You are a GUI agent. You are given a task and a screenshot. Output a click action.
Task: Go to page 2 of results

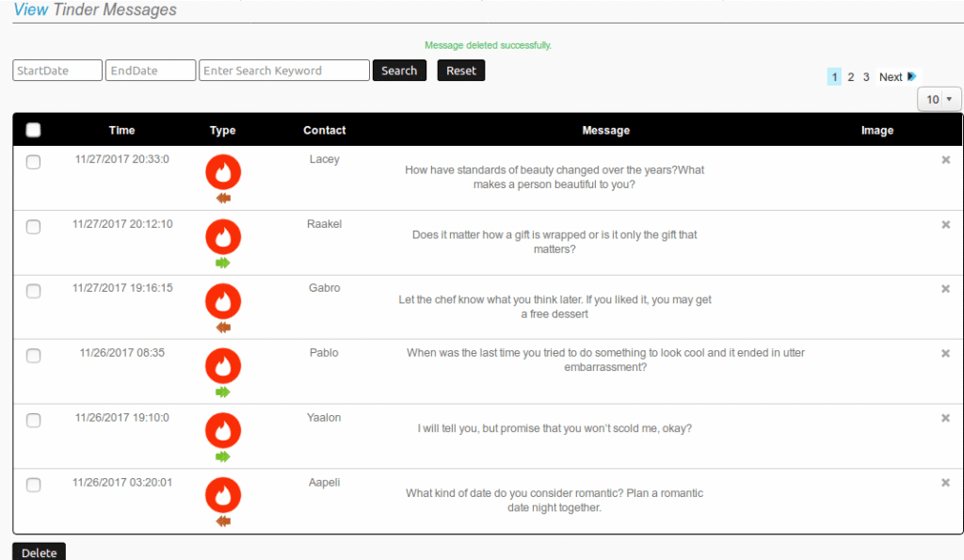851,77
